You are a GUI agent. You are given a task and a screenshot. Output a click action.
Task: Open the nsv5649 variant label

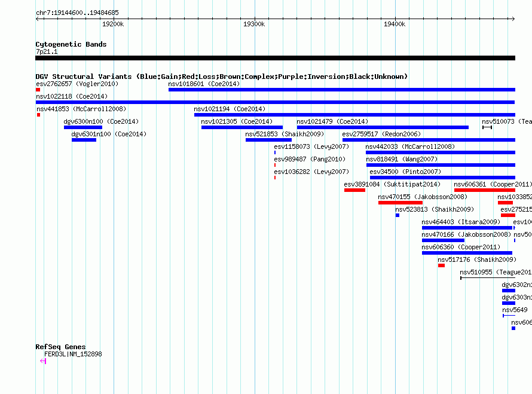(x=515, y=310)
